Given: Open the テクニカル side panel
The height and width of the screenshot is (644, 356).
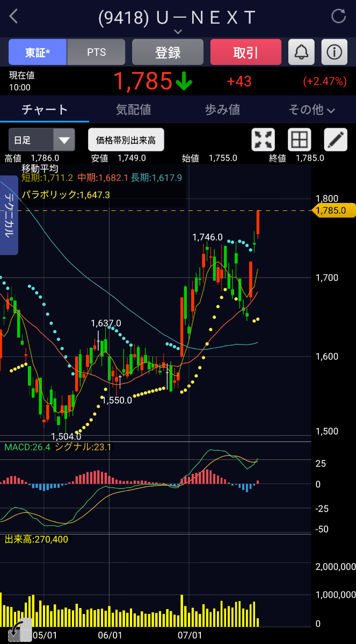Looking at the screenshot, I should click(x=9, y=216).
